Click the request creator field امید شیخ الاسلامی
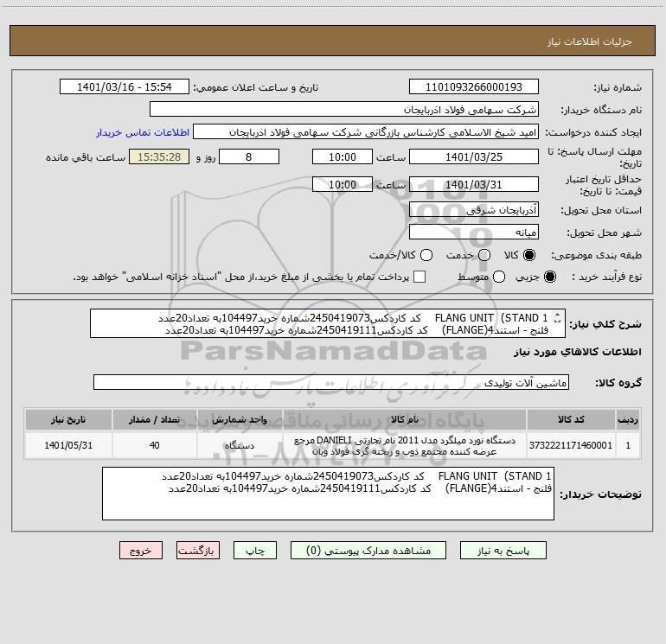666x644 pixels. pos(366,131)
